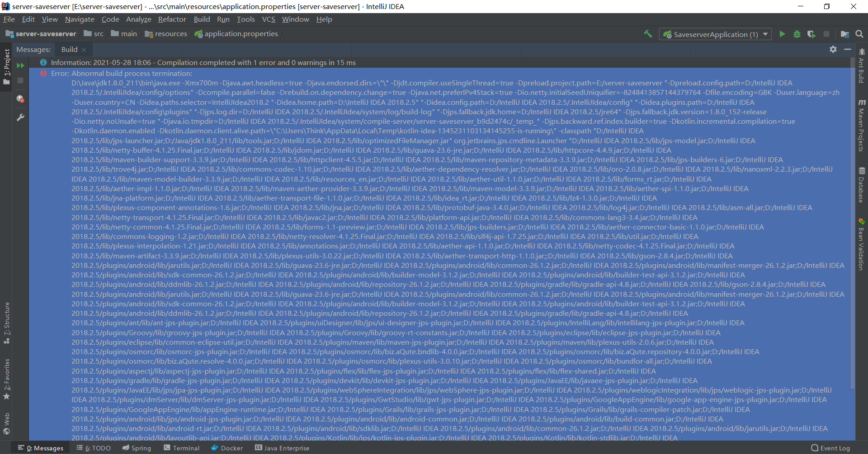Open Project Structure icon in toolbar

[844, 34]
